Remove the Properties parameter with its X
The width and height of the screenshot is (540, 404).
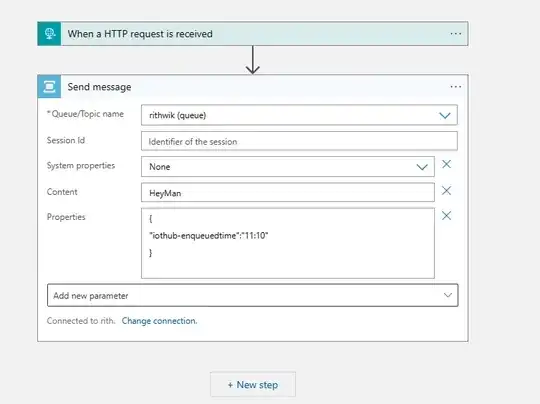click(x=446, y=216)
